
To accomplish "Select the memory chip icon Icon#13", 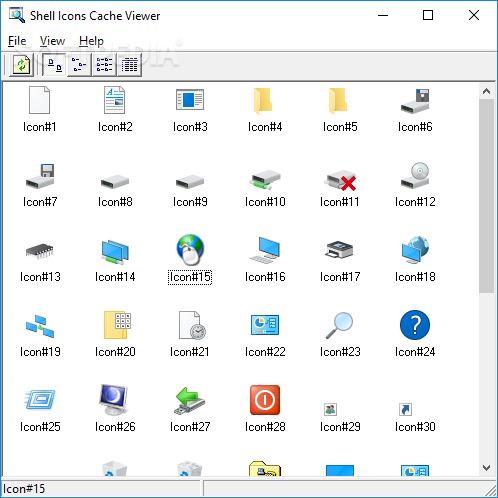I will coord(40,251).
